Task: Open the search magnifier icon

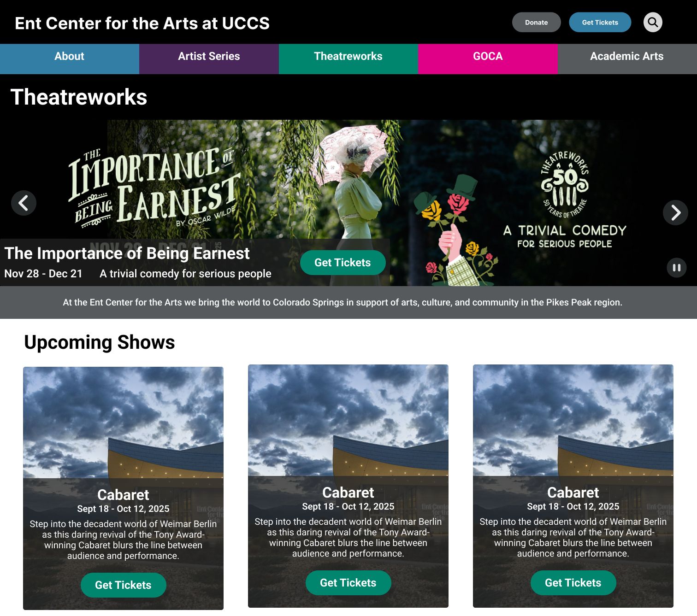Action: 653,22
